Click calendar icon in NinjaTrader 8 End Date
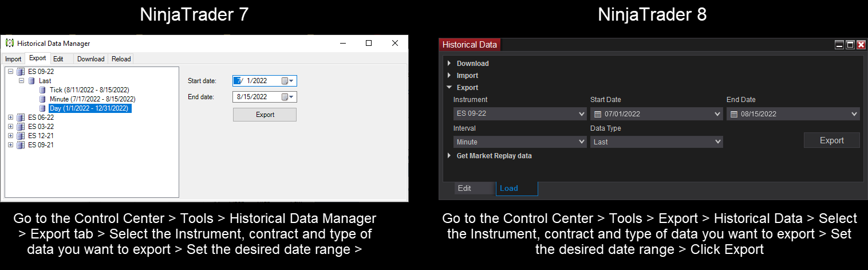Screen dimensions: 868x270 pyautogui.click(x=733, y=114)
